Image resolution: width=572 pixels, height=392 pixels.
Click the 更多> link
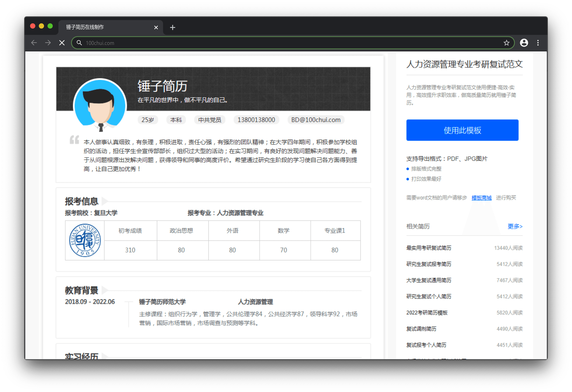coord(515,226)
